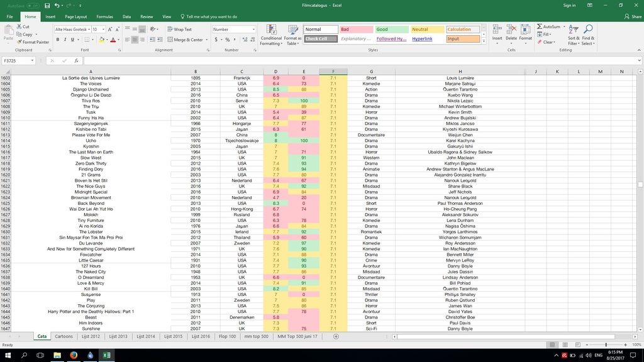Click the Sort & Filter icon
Screen dimensions: 644x362
click(x=574, y=34)
